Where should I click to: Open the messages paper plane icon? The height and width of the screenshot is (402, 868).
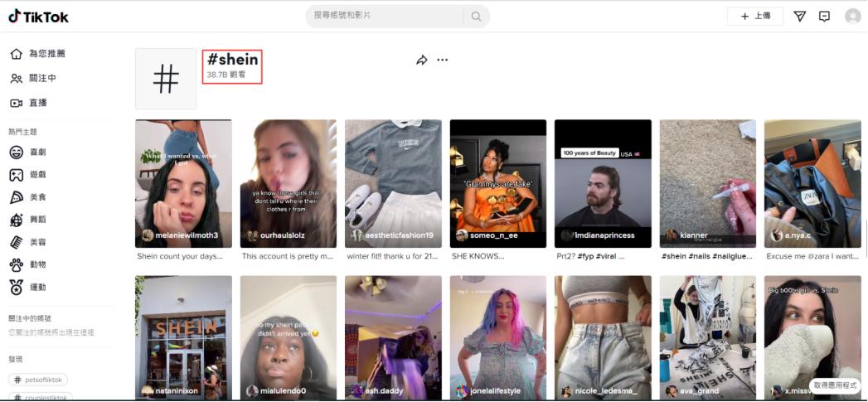(799, 17)
